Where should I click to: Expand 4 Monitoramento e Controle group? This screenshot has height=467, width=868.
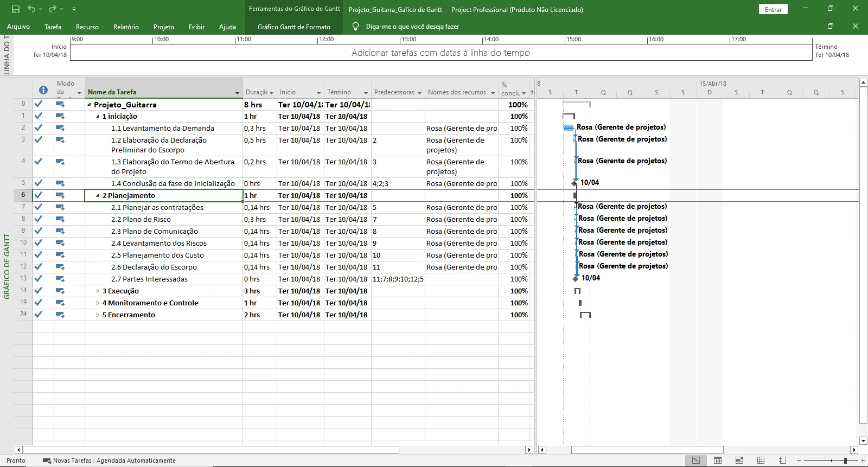[x=98, y=303]
